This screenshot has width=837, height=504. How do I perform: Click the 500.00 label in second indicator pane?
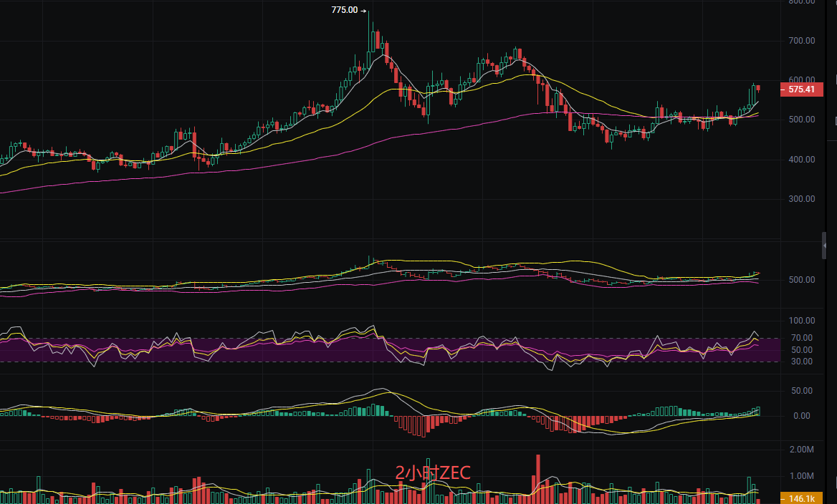pyautogui.click(x=800, y=280)
